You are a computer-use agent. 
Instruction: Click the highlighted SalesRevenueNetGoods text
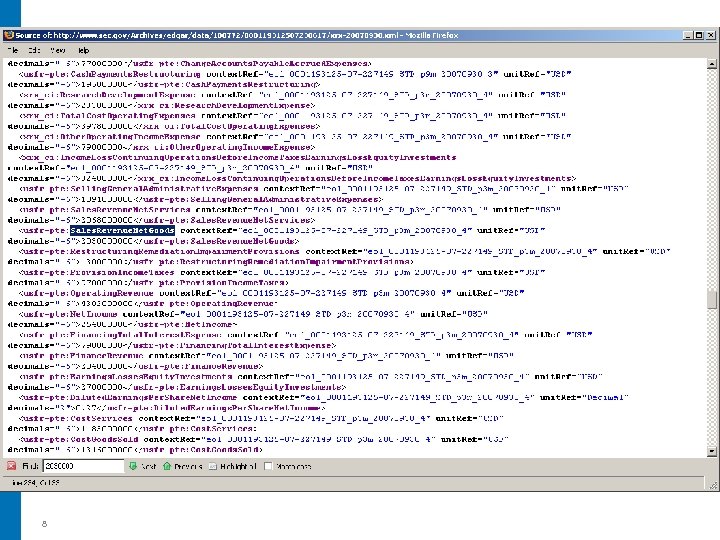[122, 231]
